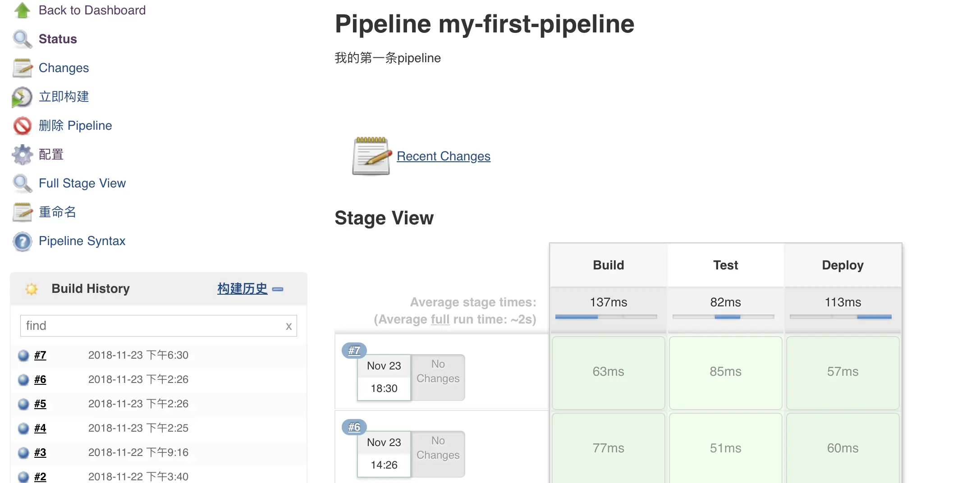Open the Recent Changes link
Viewport: 980px width, 483px height.
tap(443, 156)
